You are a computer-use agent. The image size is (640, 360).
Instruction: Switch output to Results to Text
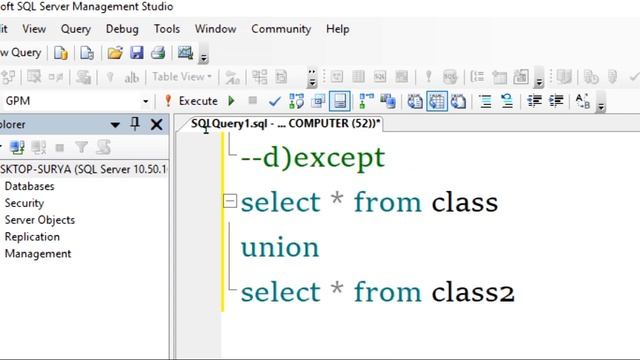click(x=415, y=101)
